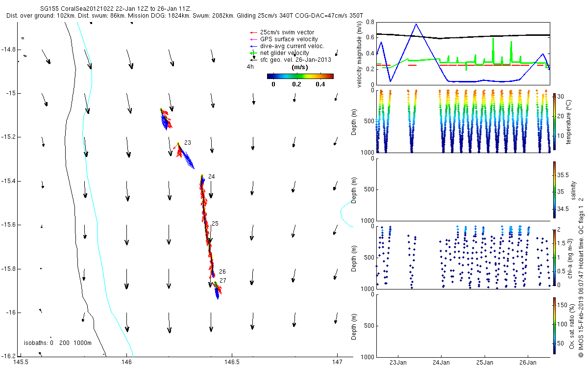Click the magenta GPS surface velocity legend arrow

(x=253, y=40)
